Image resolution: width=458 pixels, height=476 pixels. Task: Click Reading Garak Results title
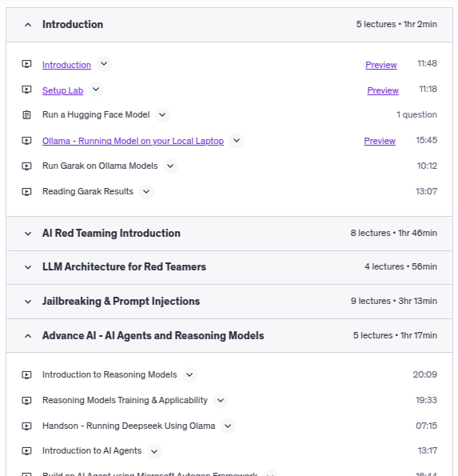[88, 191]
